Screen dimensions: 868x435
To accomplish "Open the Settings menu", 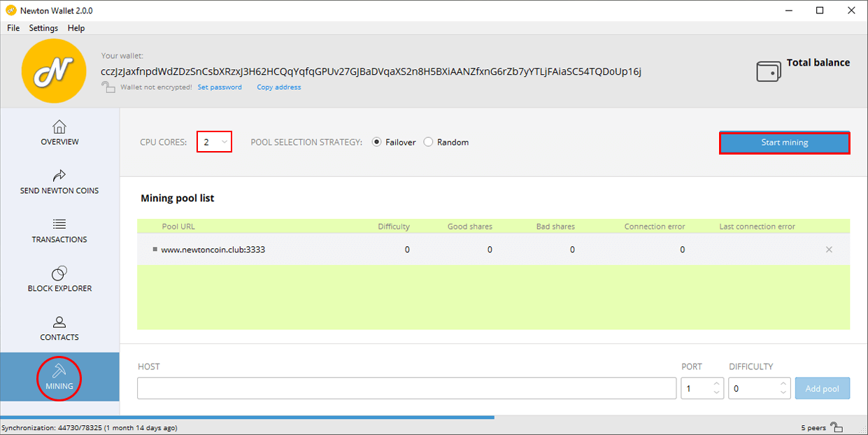I will click(43, 28).
